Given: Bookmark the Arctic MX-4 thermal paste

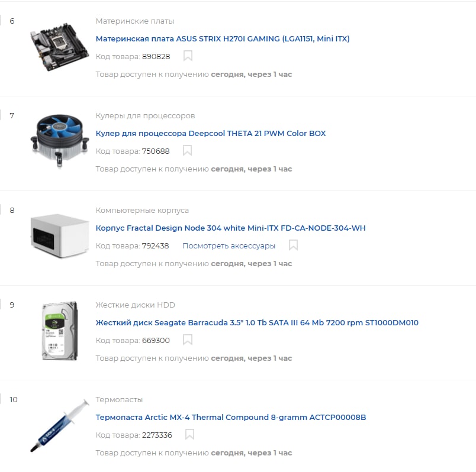Looking at the screenshot, I should coord(189,434).
